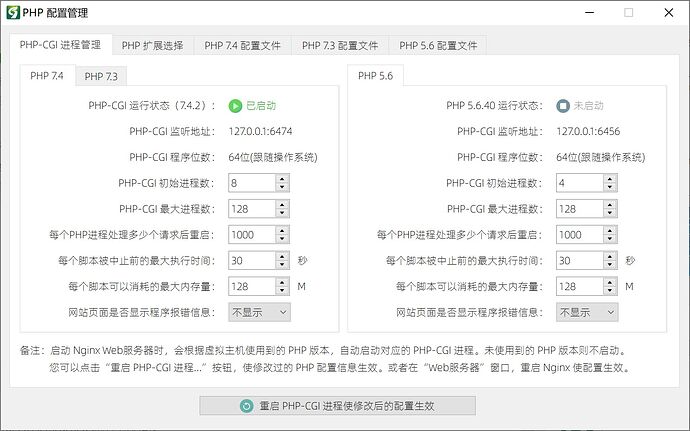Click listening address text 127.0.0.1:6456

[588, 131]
